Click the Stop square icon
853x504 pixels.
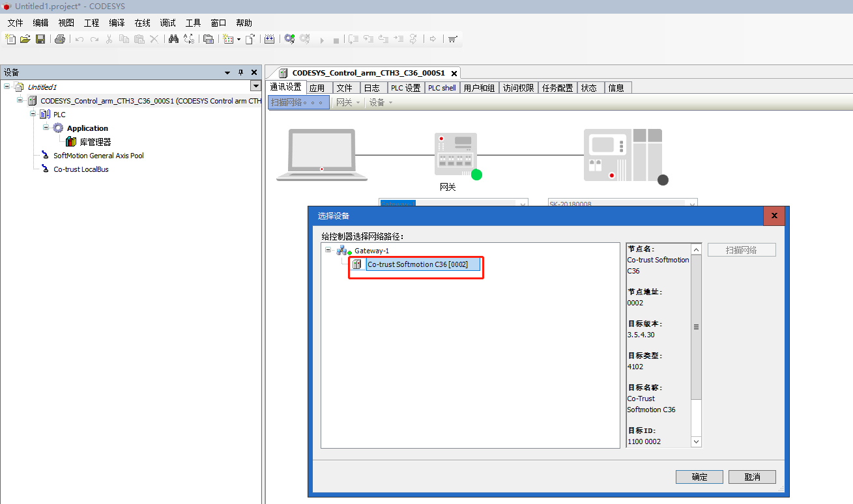click(x=336, y=40)
